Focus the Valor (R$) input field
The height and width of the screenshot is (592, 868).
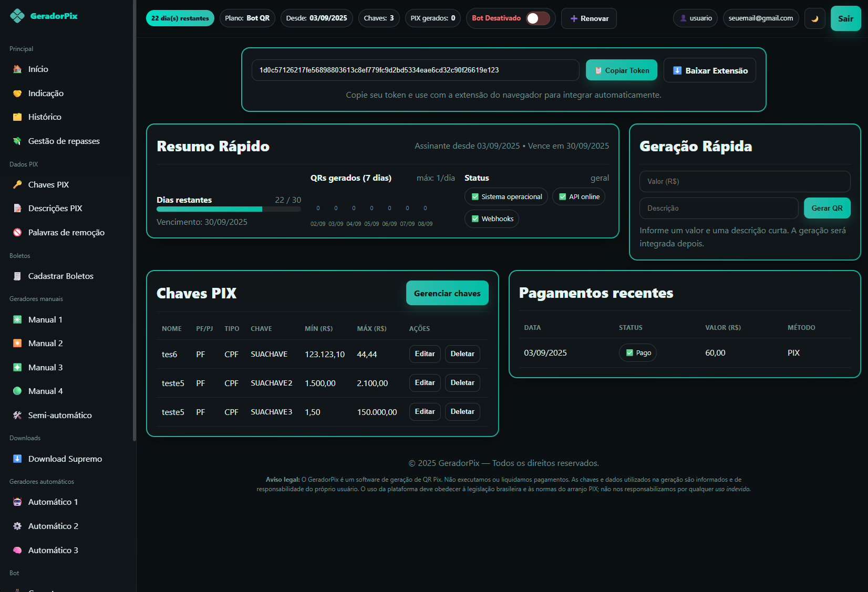(x=745, y=182)
